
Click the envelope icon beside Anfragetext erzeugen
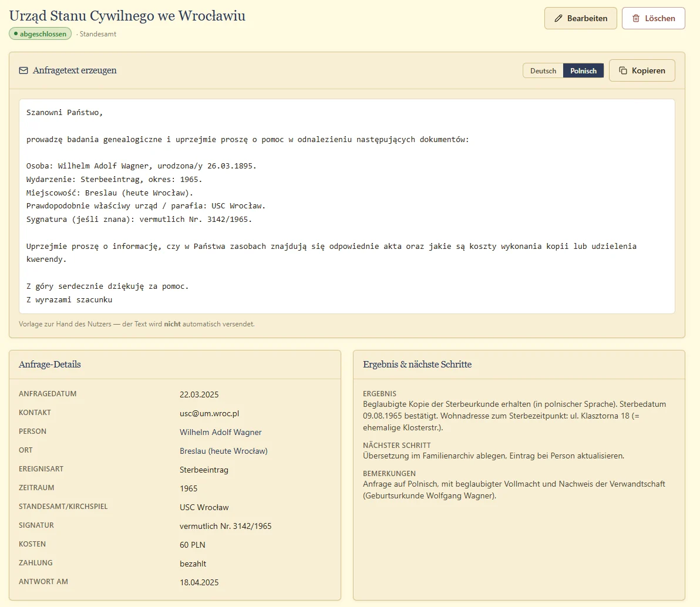tap(23, 70)
